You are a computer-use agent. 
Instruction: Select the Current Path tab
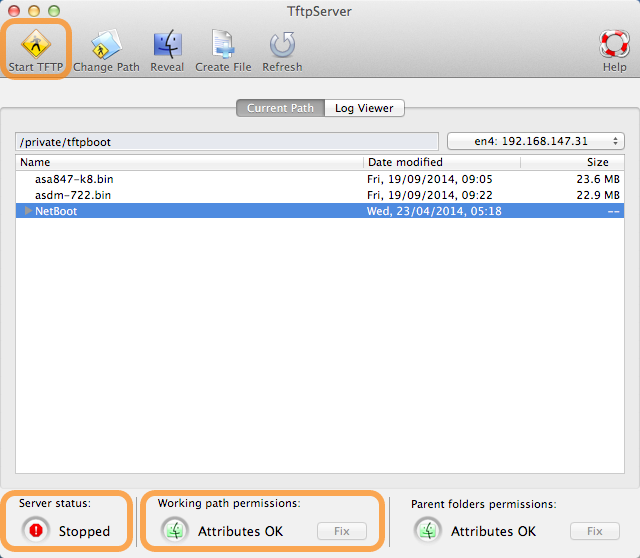pyautogui.click(x=280, y=108)
